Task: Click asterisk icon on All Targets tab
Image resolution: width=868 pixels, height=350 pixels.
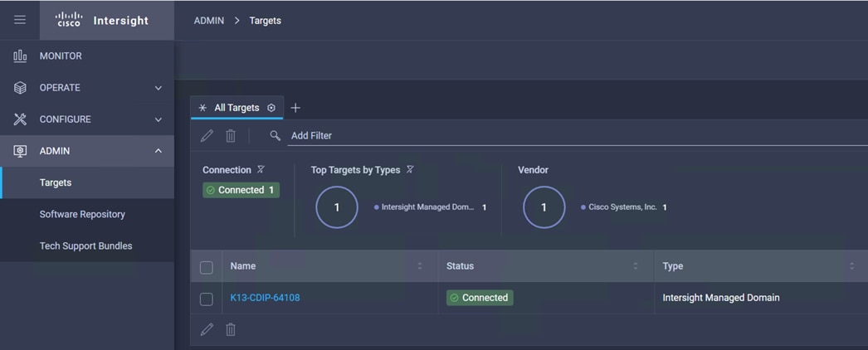Action: point(202,108)
